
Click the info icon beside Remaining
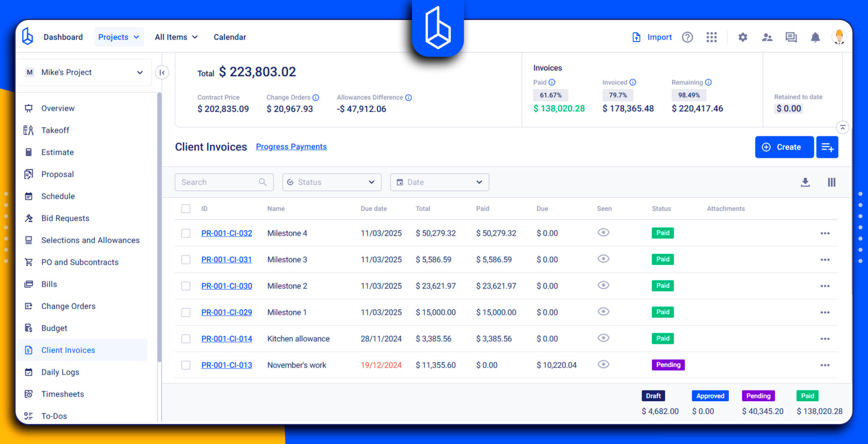(709, 82)
